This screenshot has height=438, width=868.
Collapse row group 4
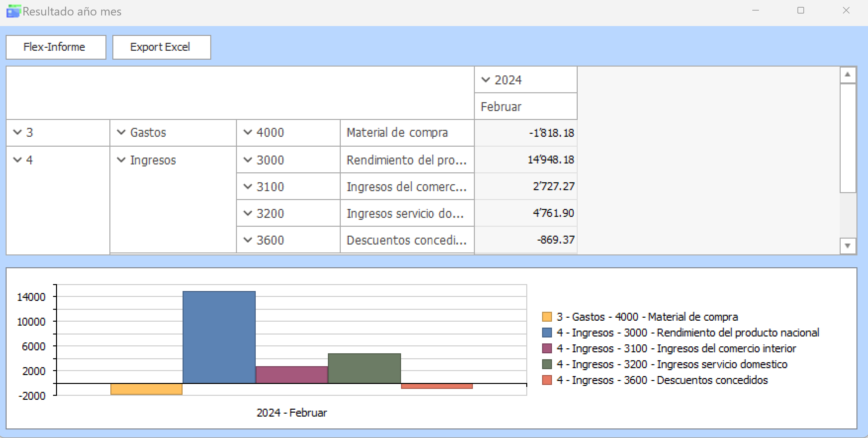coord(17,160)
